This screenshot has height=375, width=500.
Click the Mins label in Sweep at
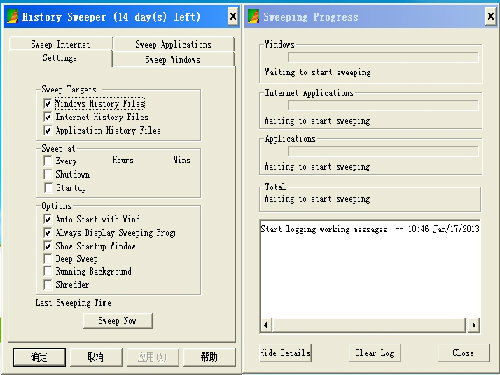click(x=182, y=160)
